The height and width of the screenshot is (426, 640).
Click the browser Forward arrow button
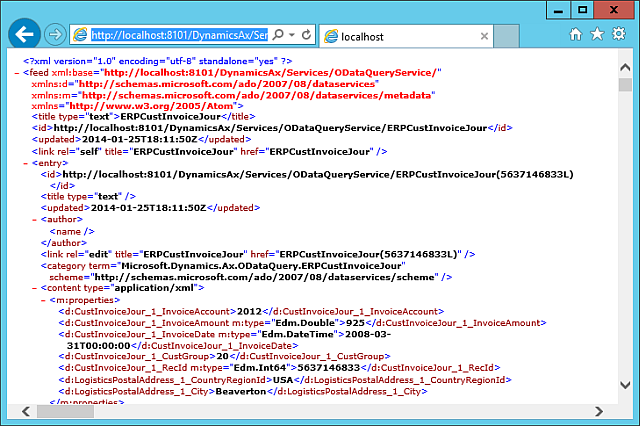(x=56, y=35)
